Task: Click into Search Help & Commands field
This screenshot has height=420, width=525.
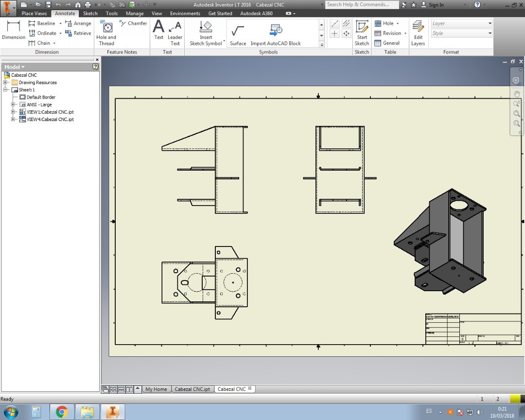Action: (x=362, y=4)
